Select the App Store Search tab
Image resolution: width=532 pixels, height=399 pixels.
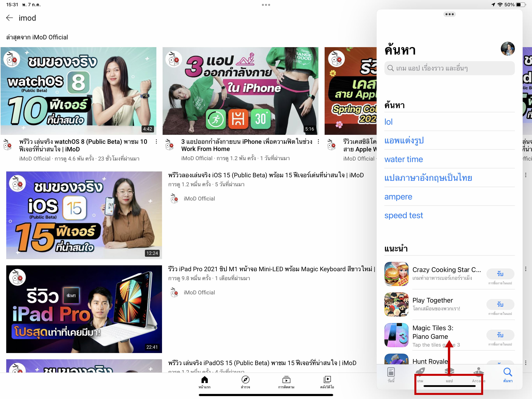coord(508,374)
